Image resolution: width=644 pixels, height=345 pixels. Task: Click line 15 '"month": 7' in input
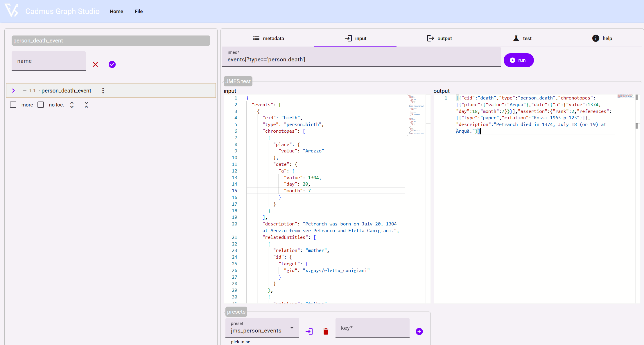pos(297,191)
